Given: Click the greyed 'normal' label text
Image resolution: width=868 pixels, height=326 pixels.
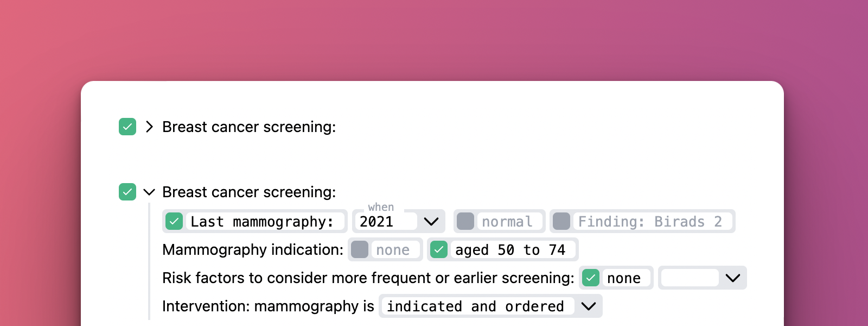Looking at the screenshot, I should click(507, 222).
